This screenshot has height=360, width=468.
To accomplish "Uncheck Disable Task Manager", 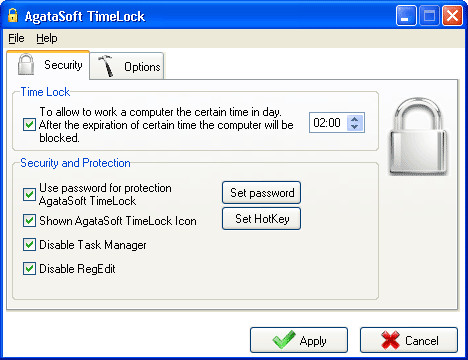I will click(x=29, y=244).
